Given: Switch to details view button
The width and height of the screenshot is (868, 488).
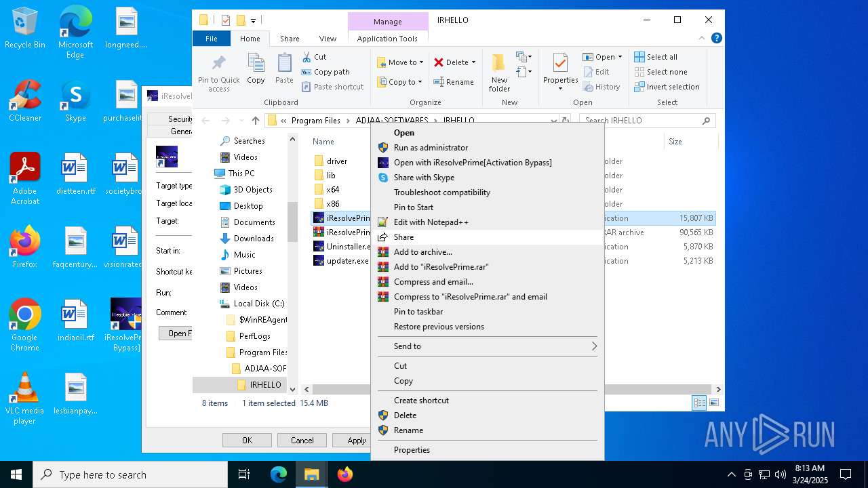Looking at the screenshot, I should point(699,403).
